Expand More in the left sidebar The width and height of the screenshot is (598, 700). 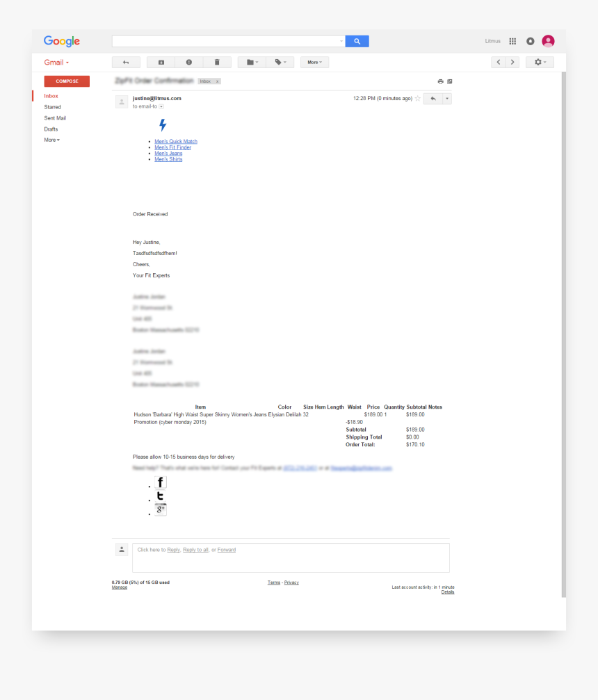[x=52, y=140]
